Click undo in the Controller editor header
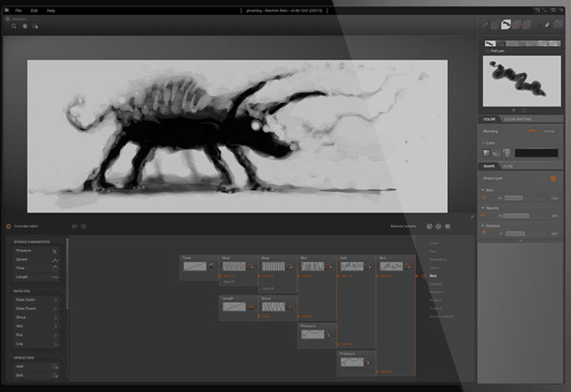The image size is (571, 392). point(75,227)
